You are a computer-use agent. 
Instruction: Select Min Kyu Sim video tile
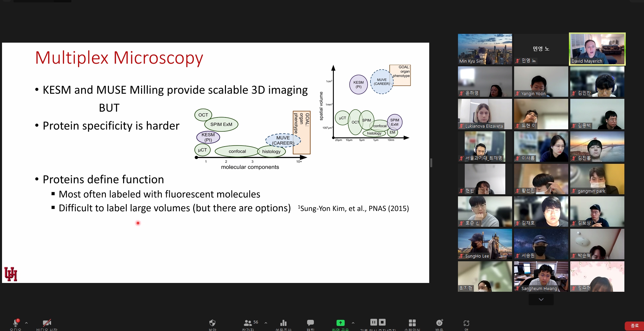[x=485, y=49]
